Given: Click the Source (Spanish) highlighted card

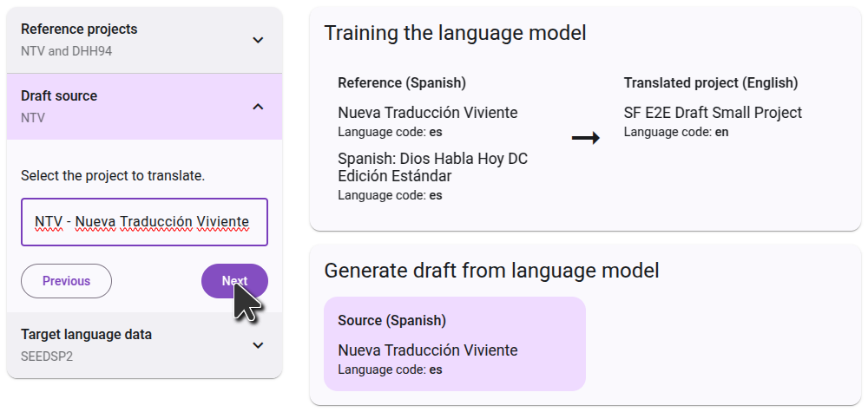Looking at the screenshot, I should 454,344.
